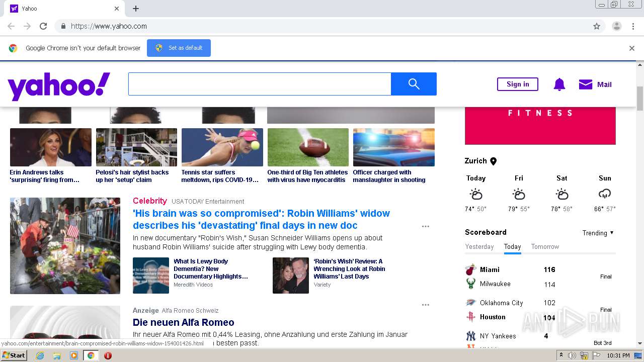Open the notifications bell icon

559,84
